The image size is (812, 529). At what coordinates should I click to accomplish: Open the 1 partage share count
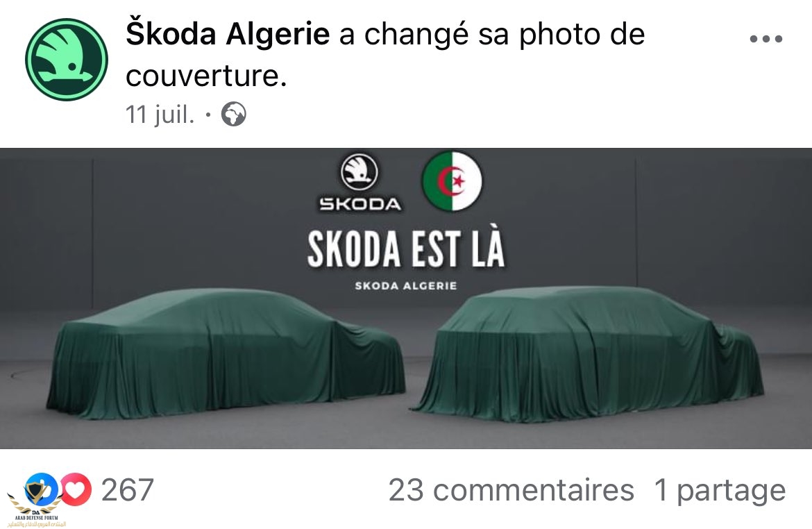tap(720, 490)
